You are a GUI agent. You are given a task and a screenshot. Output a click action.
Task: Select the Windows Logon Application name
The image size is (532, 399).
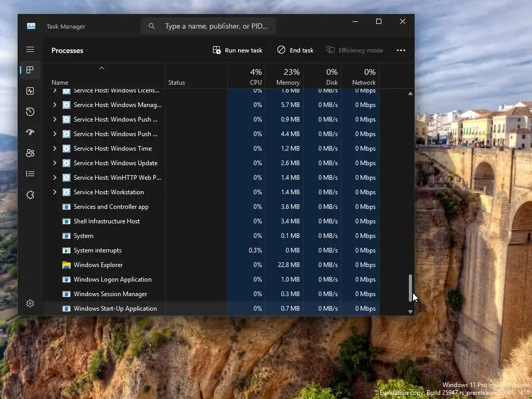pyautogui.click(x=112, y=280)
